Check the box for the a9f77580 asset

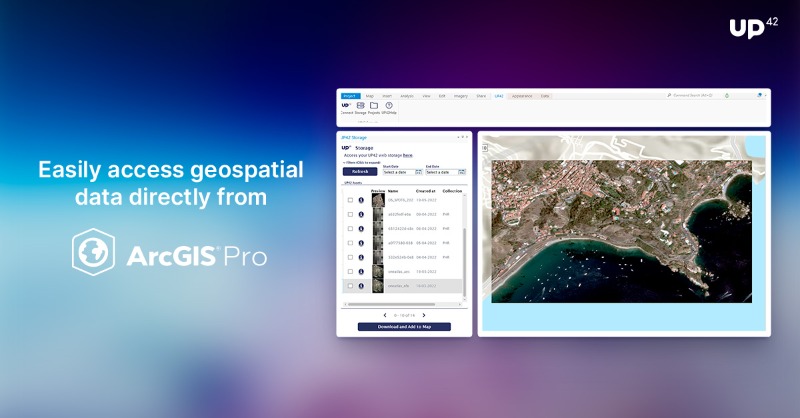click(350, 243)
